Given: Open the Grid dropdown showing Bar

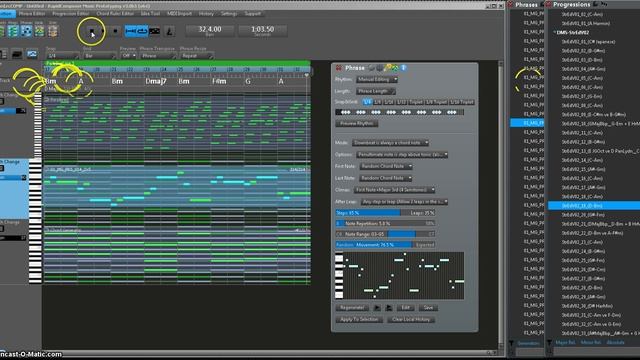Looking at the screenshot, I should (99, 56).
